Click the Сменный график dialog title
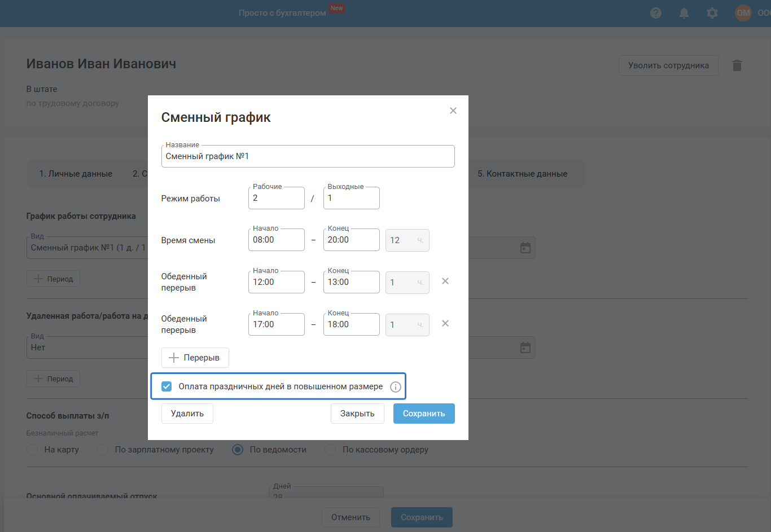The height and width of the screenshot is (532, 771). [x=216, y=117]
